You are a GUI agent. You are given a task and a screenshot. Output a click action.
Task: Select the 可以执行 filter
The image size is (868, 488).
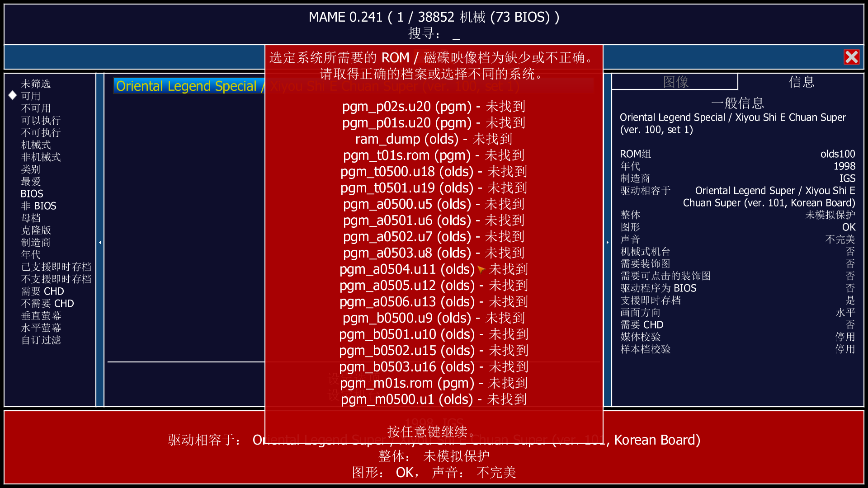click(41, 120)
